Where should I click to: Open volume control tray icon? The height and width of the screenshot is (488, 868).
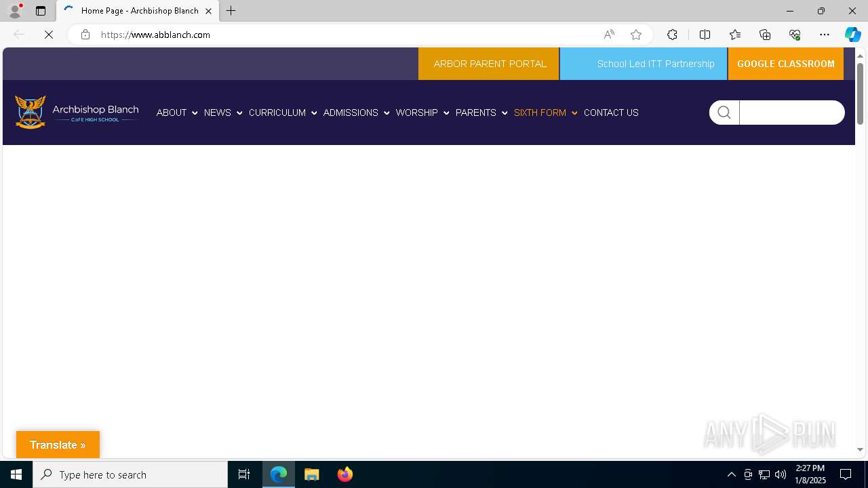(781, 474)
